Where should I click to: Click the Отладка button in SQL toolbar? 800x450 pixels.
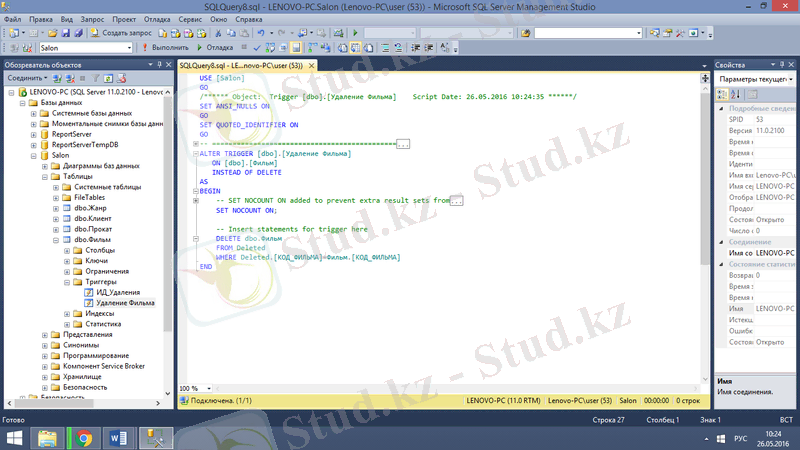(x=215, y=48)
